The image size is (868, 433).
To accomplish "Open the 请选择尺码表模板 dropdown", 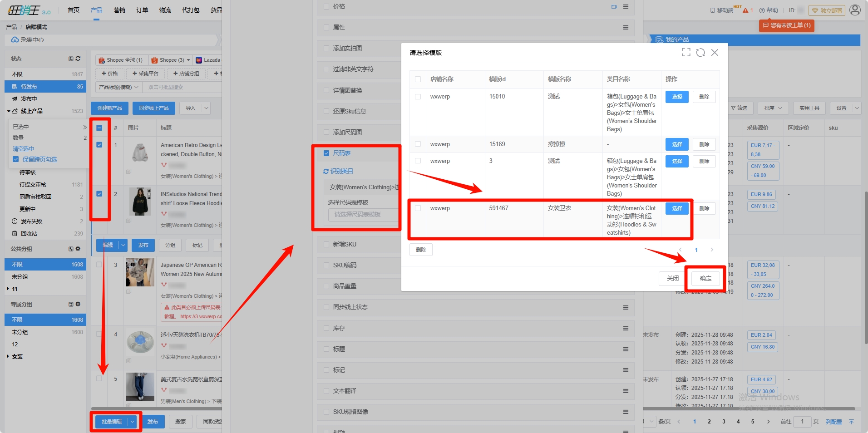I will click(x=362, y=214).
